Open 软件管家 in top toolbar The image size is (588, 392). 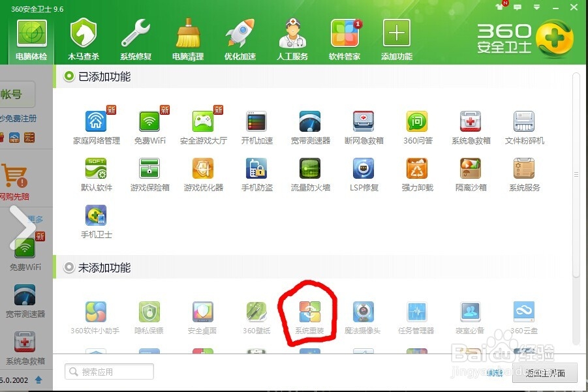tap(344, 40)
